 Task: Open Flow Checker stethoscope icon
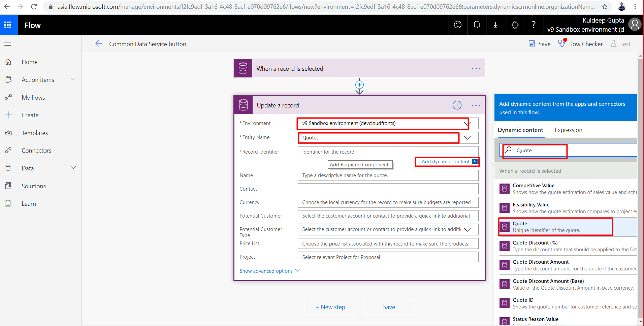coord(562,43)
